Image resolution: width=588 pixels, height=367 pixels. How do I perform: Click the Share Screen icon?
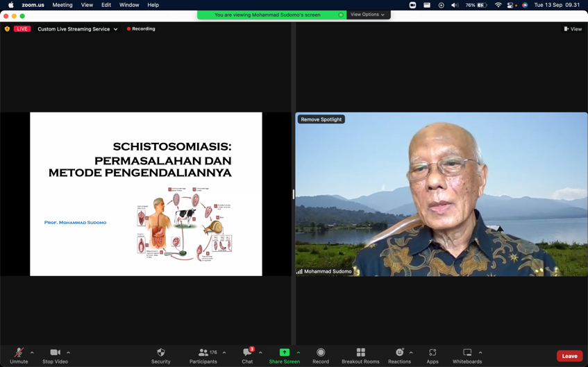(x=284, y=353)
